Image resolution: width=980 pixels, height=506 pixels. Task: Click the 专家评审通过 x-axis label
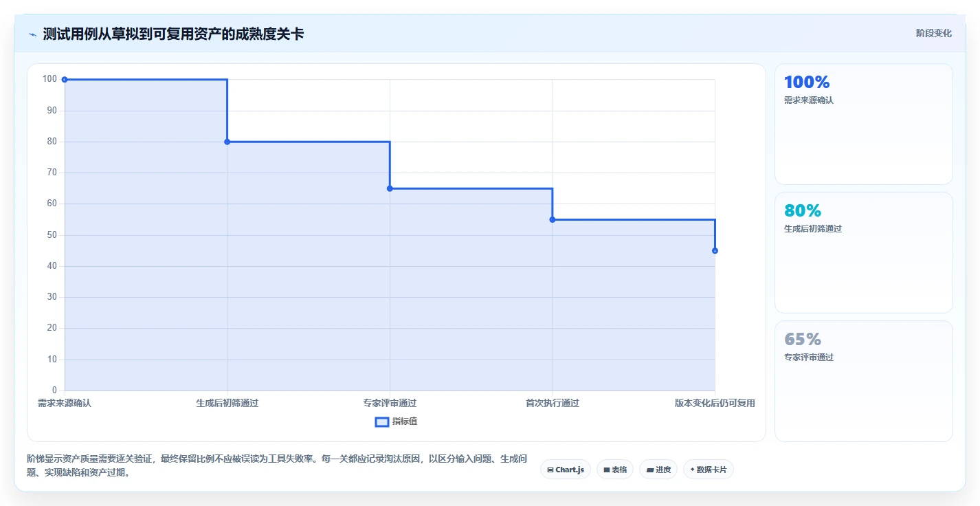coord(390,403)
